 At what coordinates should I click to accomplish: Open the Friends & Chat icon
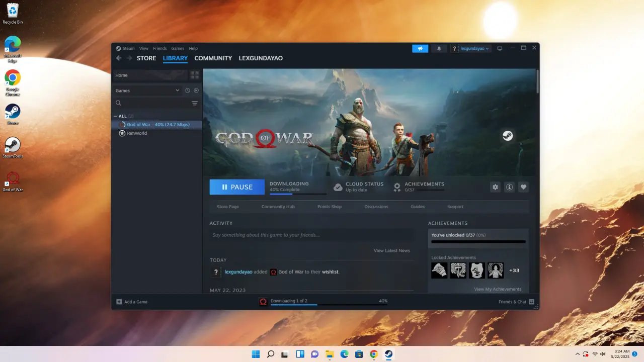tap(531, 302)
